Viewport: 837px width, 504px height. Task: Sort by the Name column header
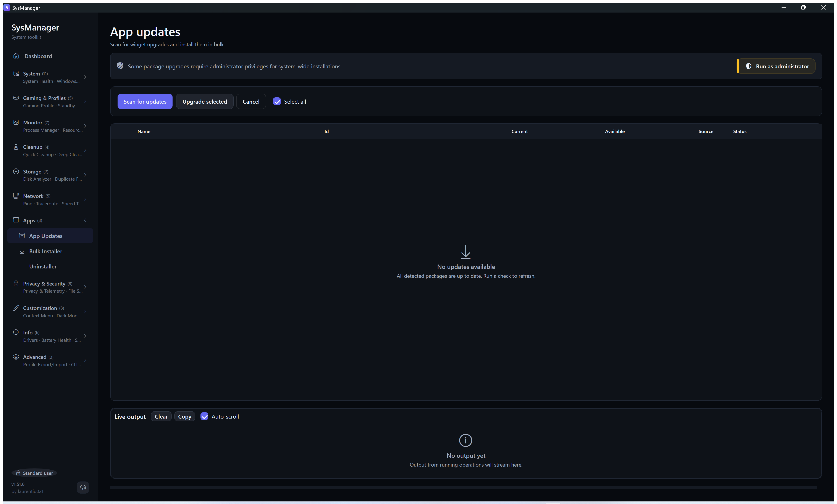[x=144, y=131]
